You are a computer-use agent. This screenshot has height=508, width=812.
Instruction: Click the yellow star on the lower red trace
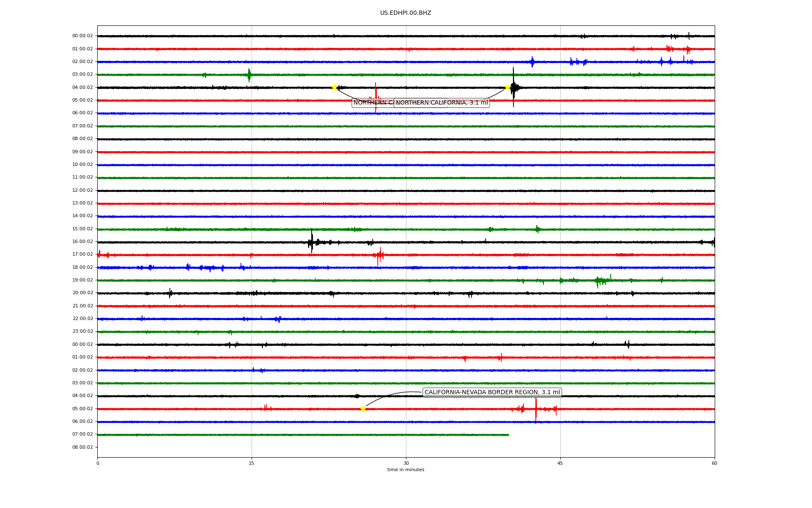tap(363, 409)
